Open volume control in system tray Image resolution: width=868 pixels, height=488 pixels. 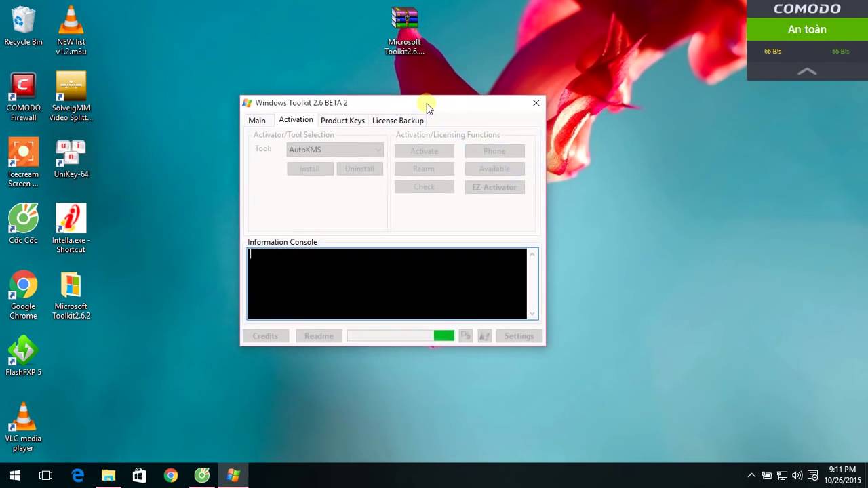pyautogui.click(x=797, y=476)
